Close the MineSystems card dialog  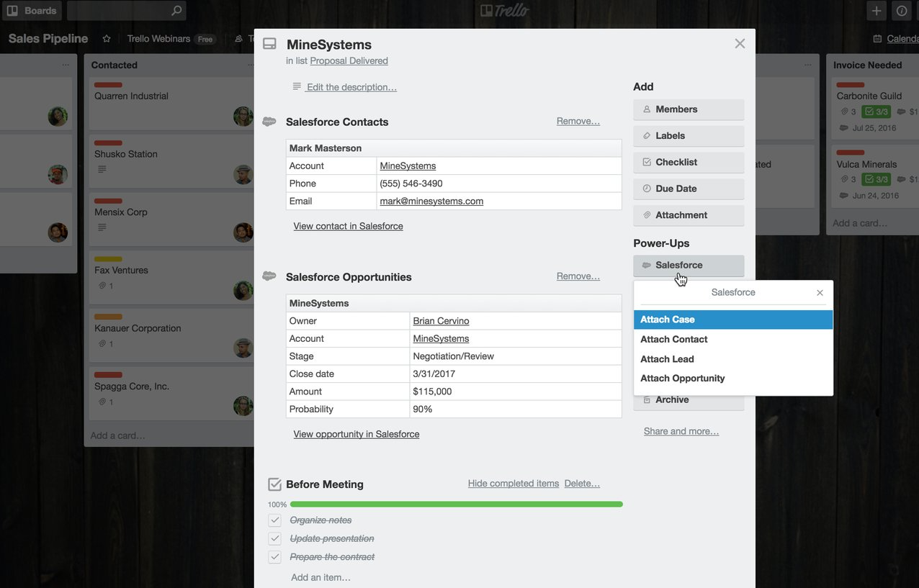pos(740,43)
